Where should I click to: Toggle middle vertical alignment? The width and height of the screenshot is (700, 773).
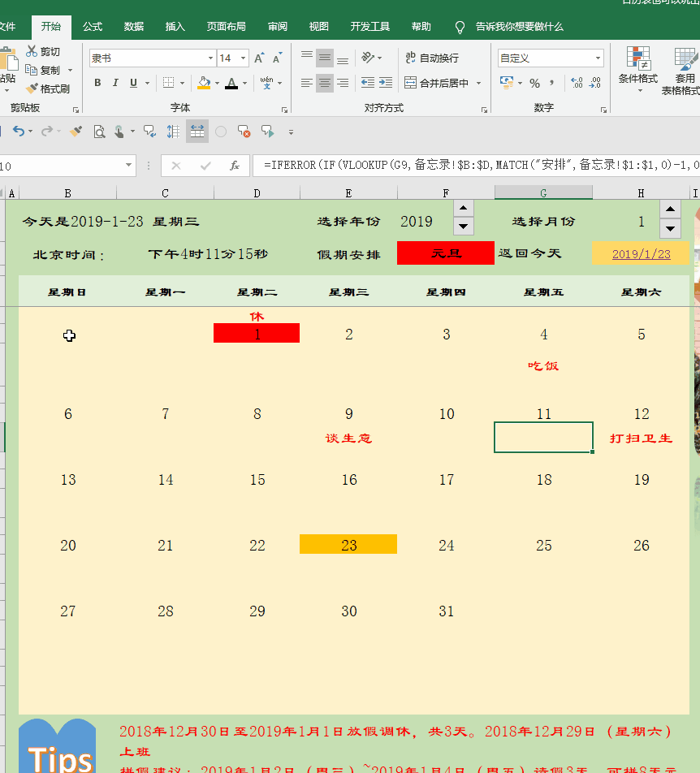click(x=324, y=58)
